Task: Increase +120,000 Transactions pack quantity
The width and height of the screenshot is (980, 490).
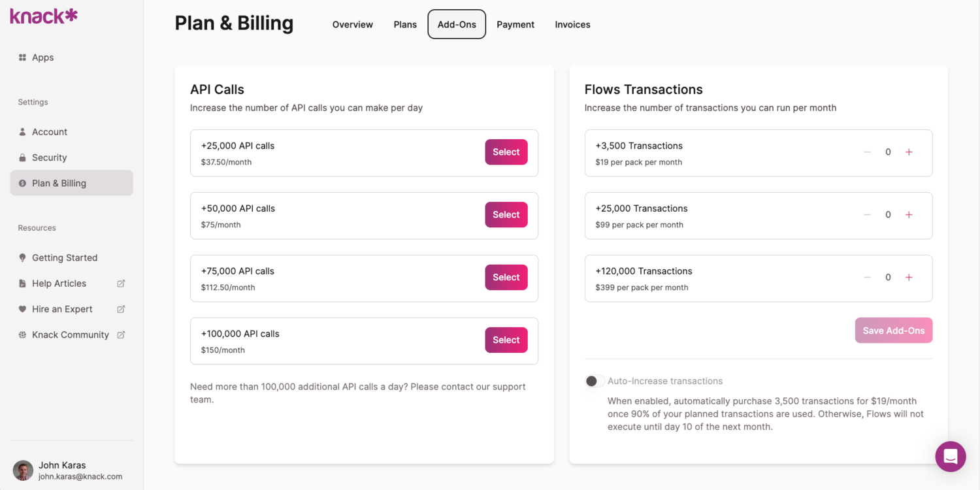Action: 909,278
